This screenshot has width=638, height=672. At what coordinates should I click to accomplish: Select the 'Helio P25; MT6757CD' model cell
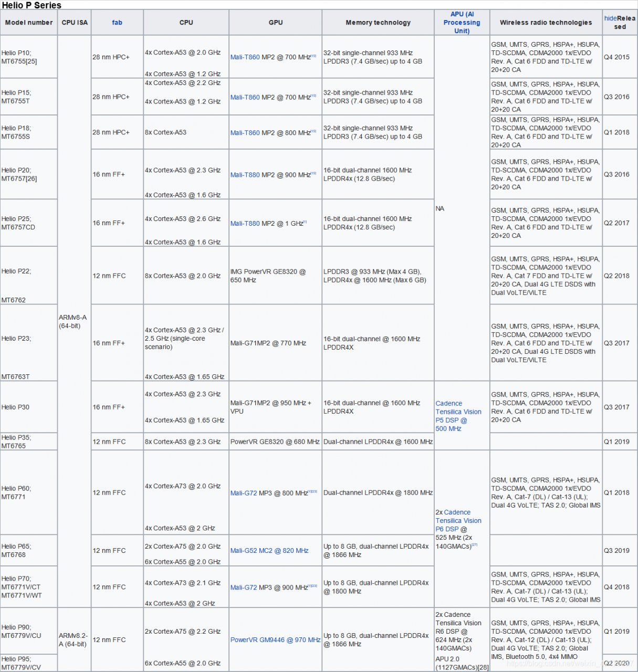(29, 223)
